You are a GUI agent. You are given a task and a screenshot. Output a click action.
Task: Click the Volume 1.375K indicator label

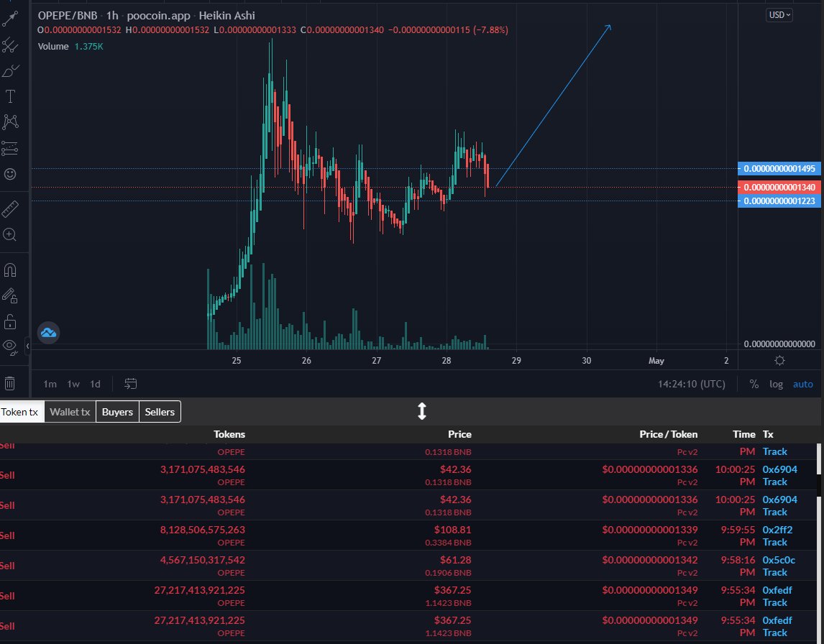(x=70, y=46)
